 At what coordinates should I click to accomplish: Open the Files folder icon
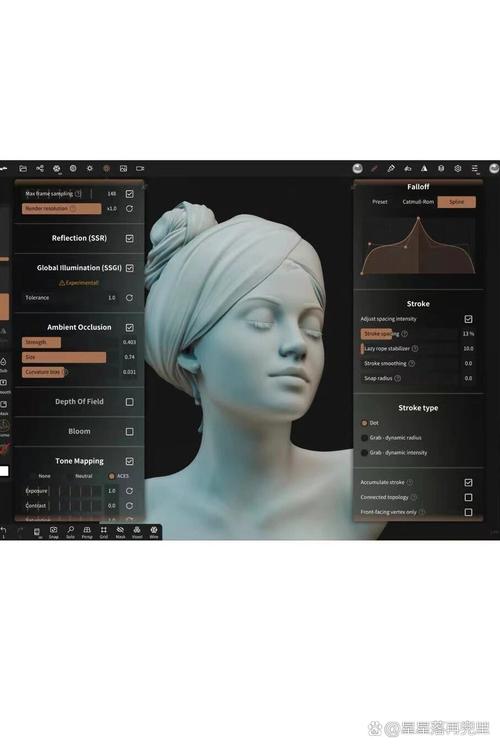[23, 168]
